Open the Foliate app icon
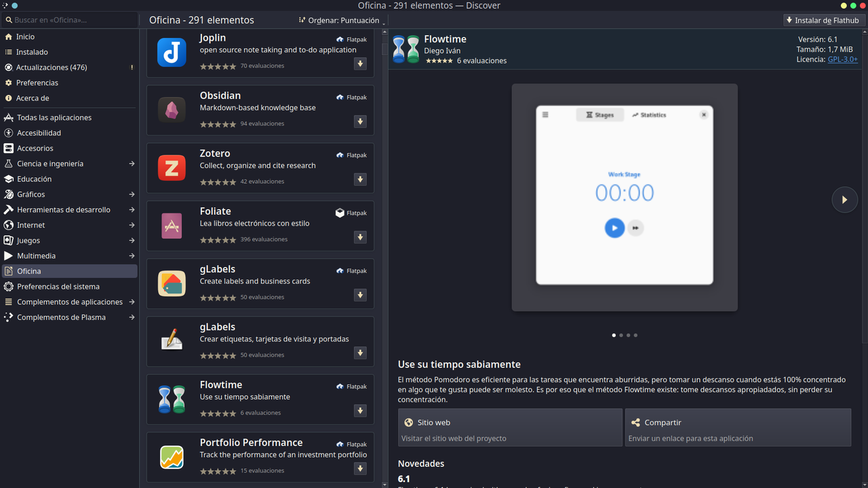868x488 pixels. click(x=172, y=225)
